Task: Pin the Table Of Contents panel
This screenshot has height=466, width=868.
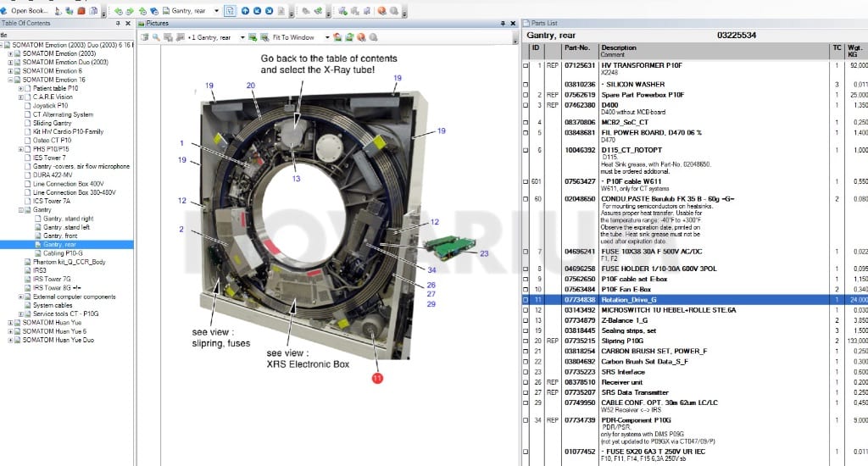Action: [x=118, y=23]
